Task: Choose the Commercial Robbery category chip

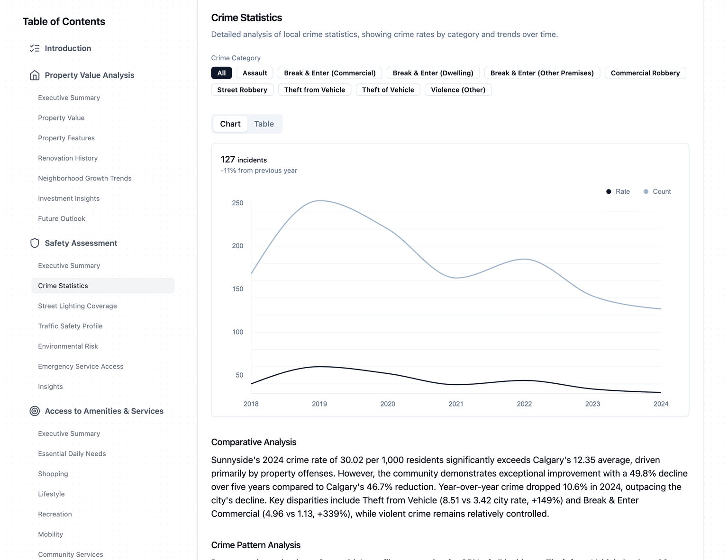Action: [x=645, y=73]
